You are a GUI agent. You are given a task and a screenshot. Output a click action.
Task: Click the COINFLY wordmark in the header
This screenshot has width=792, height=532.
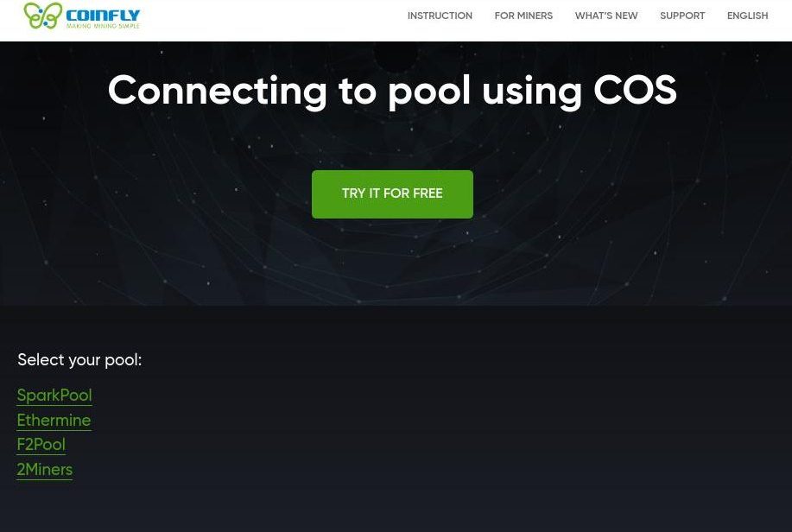[103, 16]
